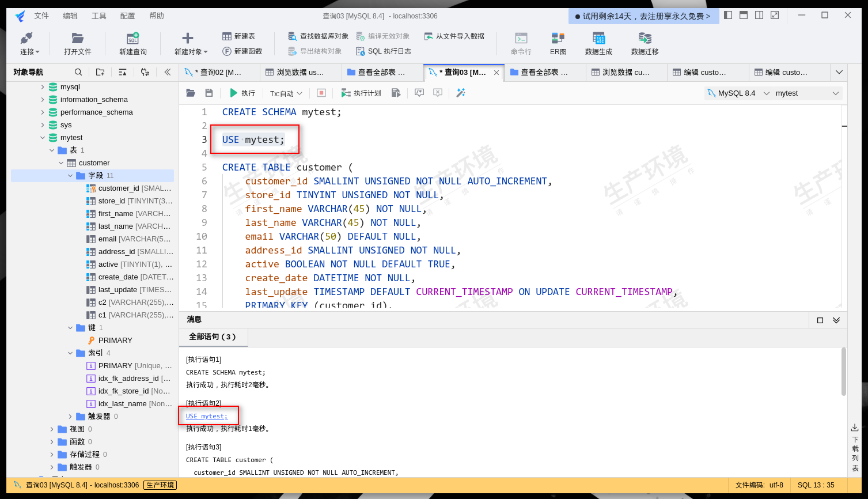This screenshot has width=868, height=499.
Task: Click the save query icon in editor toolbar
Action: click(209, 93)
